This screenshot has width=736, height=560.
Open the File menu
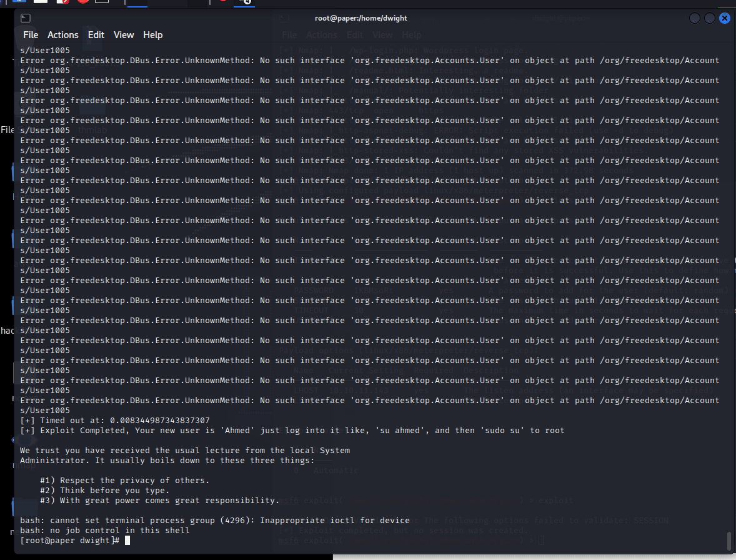[31, 35]
